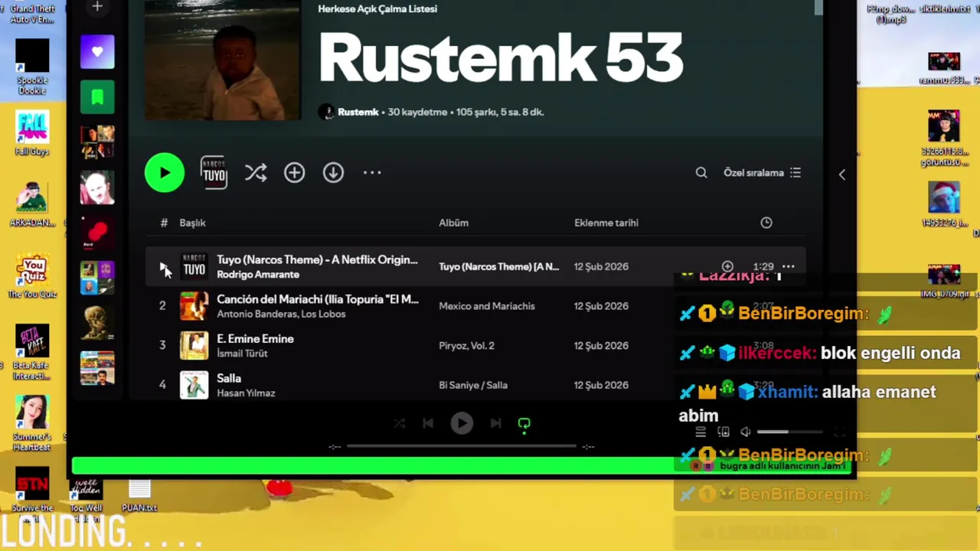Open the playlist's more options ellipsis

point(372,173)
